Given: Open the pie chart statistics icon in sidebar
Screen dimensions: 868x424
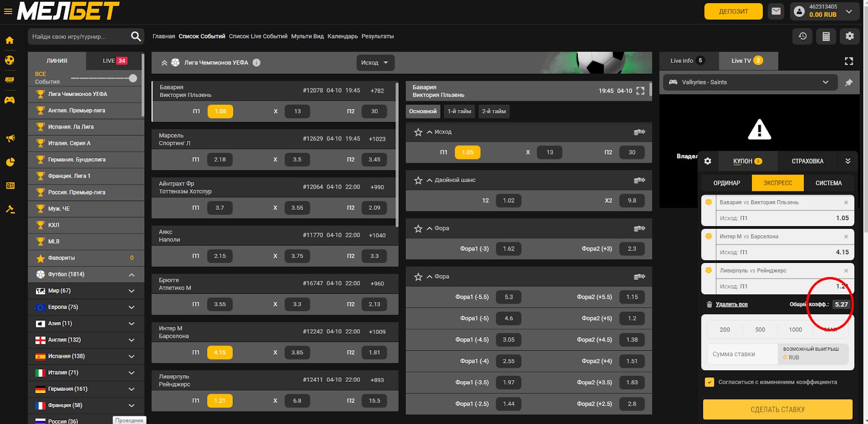Looking at the screenshot, I should pyautogui.click(x=10, y=162).
